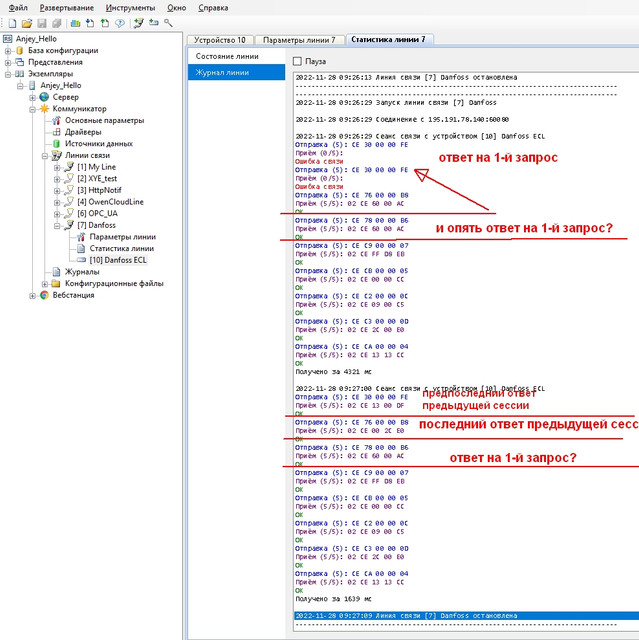The image size is (639, 640).
Task: Click the instance status speech-bubble icon
Action: pos(120,23)
